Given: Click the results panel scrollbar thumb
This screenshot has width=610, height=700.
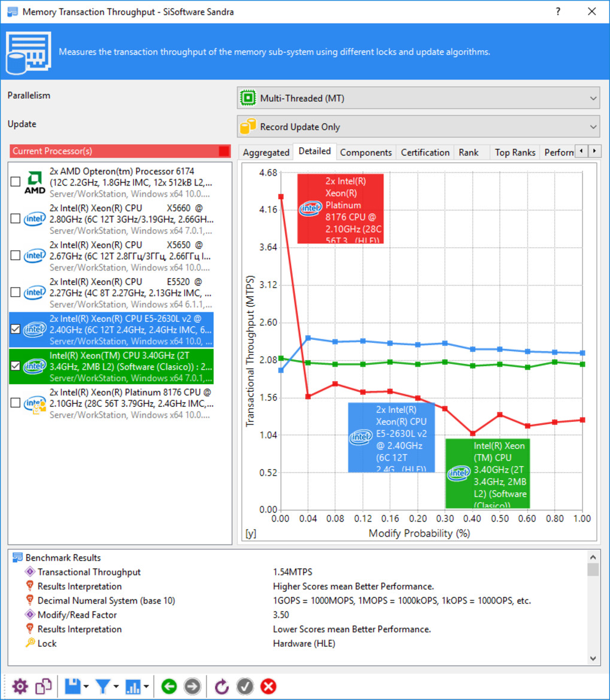Looking at the screenshot, I should coord(593,570).
